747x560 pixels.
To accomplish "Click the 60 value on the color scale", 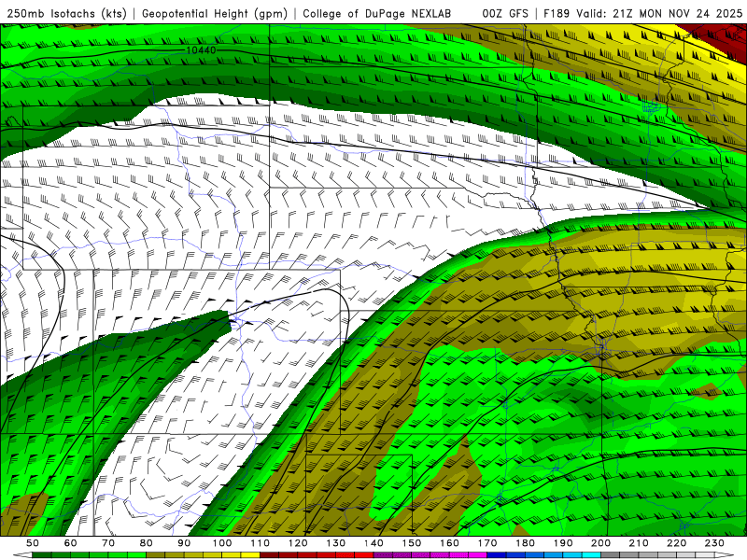I will tap(71, 543).
